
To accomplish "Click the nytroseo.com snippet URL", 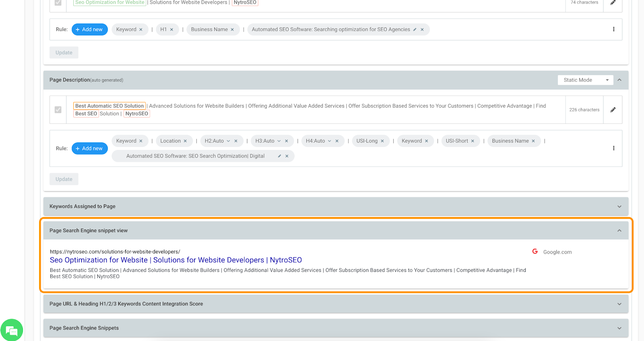I will pyautogui.click(x=115, y=252).
